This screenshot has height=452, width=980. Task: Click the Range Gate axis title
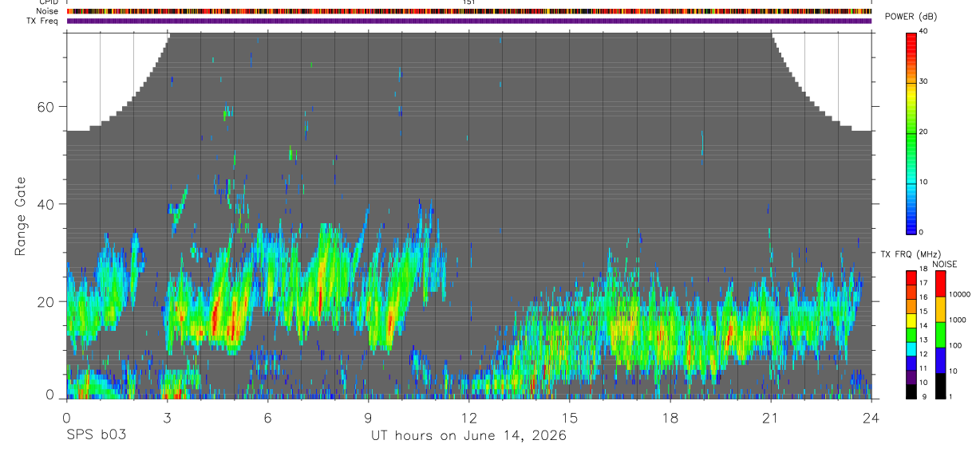coord(21,217)
